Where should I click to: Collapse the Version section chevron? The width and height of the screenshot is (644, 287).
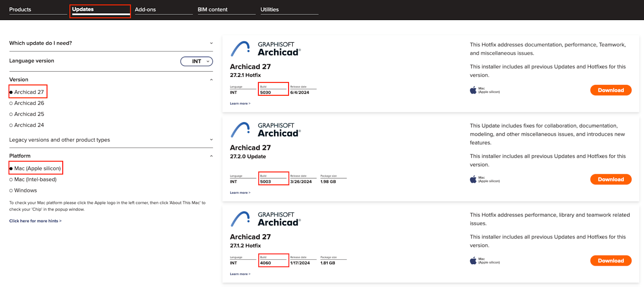(x=211, y=80)
